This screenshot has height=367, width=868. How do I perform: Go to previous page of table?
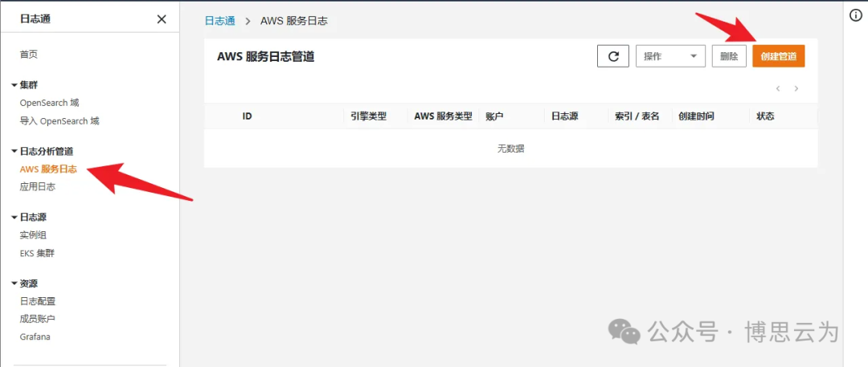(778, 88)
